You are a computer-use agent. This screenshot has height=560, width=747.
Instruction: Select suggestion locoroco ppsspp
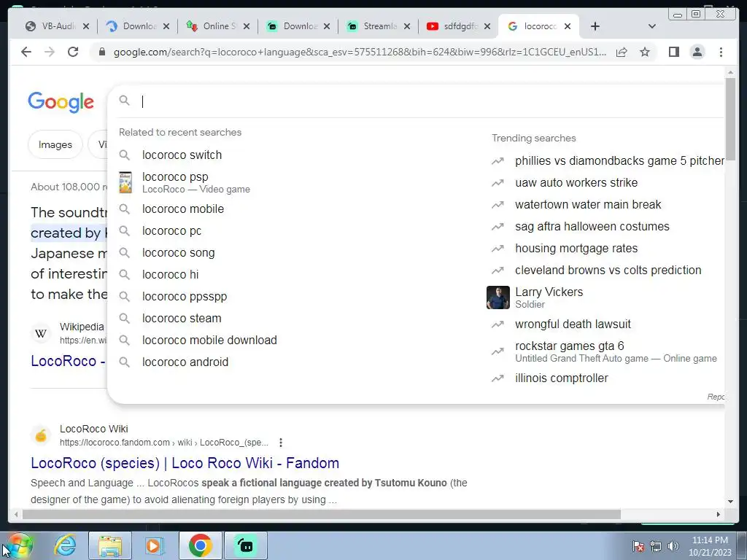click(x=185, y=297)
